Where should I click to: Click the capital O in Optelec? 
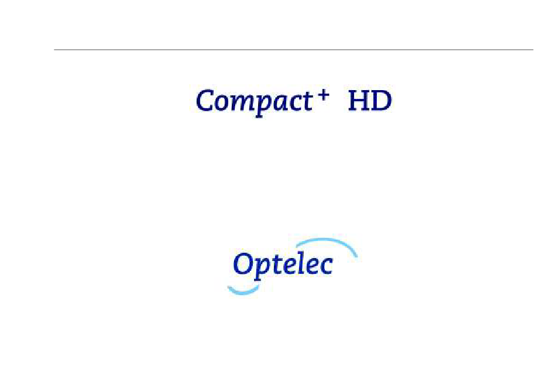tap(242, 264)
